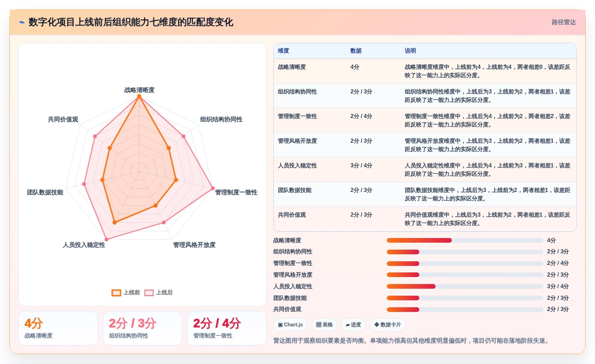Open the 2分 / 3分 组织结构协同性 data card
Viewport: 595px width, 364px height.
(x=142, y=328)
